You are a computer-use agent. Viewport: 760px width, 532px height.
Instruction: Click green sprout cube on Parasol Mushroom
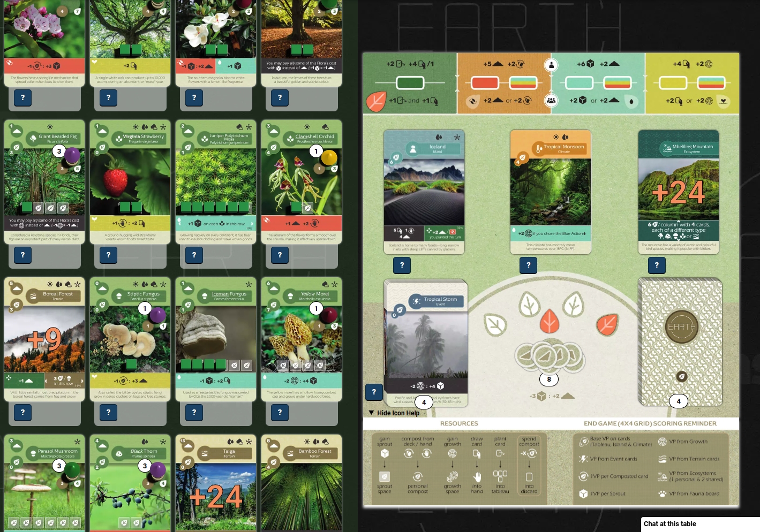coord(72,470)
